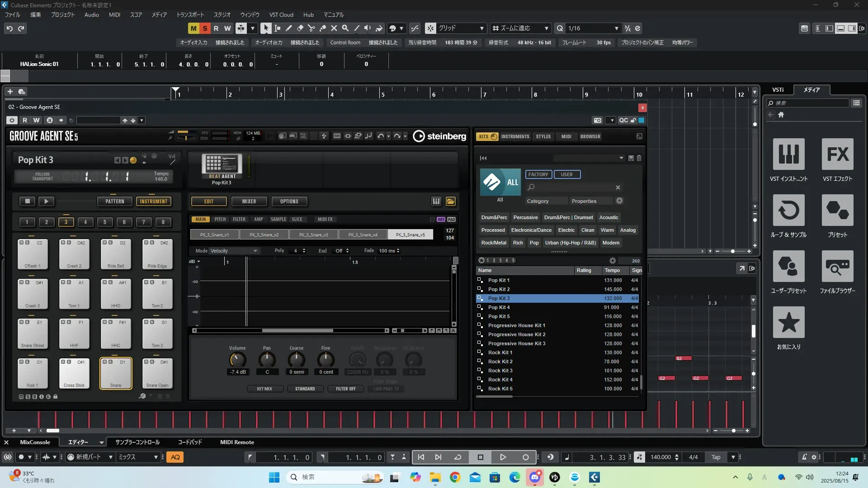Screen dimensions: 868x488
Task: Open the quantize 1/16 dropdown
Action: click(616, 28)
